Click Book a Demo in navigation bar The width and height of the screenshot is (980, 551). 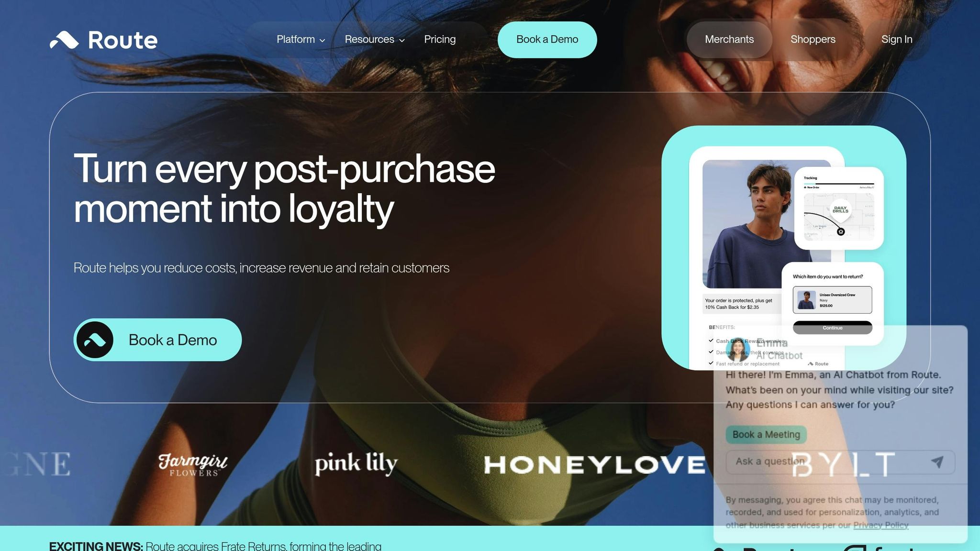547,40
